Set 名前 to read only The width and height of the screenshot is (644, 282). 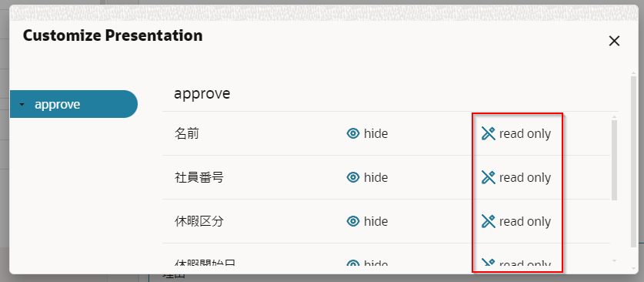coord(516,133)
